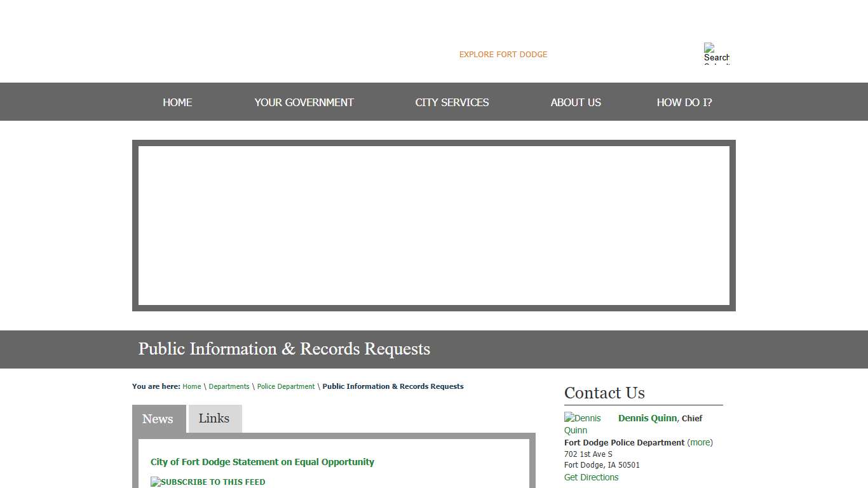Click the Subscribe feed icon
The image size is (868, 488).
click(154, 482)
